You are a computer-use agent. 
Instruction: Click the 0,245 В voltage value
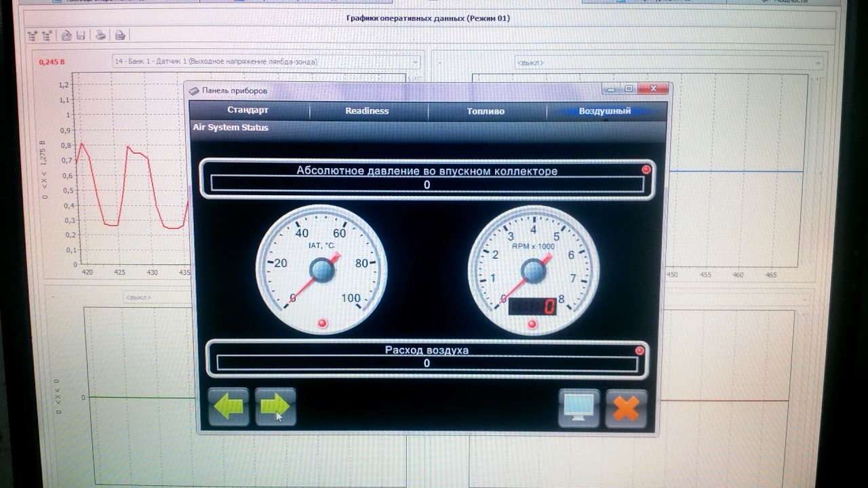[52, 62]
